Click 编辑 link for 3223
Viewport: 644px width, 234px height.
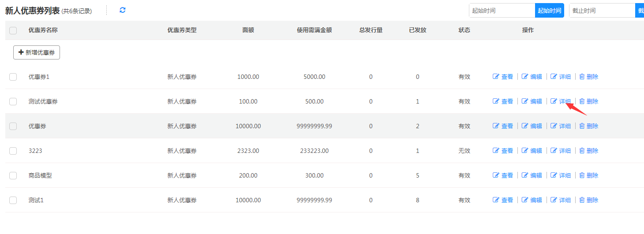(x=536, y=151)
